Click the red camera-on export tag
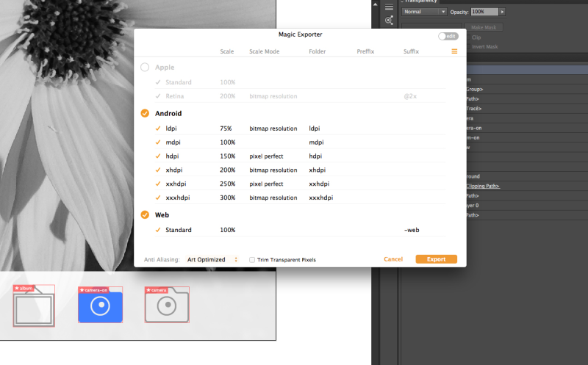Screen dimensions: 588x365 pyautogui.click(x=93, y=290)
